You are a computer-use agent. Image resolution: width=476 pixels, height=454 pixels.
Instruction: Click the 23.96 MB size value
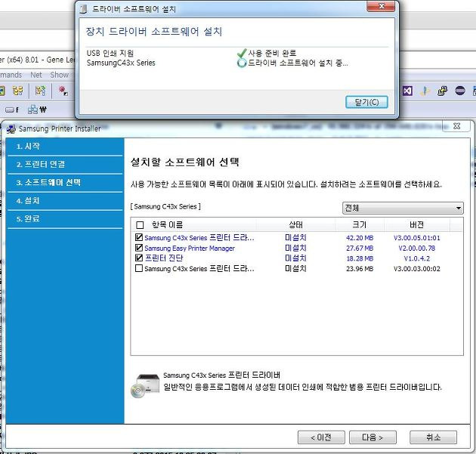[x=360, y=269]
